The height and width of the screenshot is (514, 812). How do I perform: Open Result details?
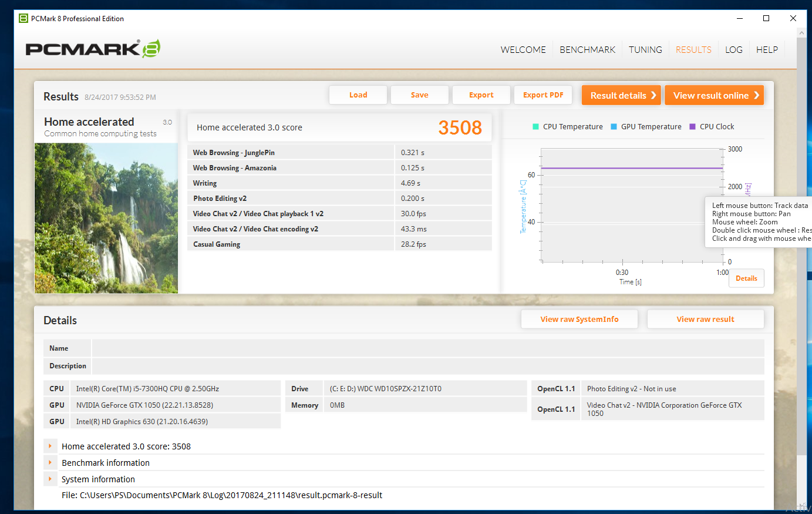(x=621, y=95)
